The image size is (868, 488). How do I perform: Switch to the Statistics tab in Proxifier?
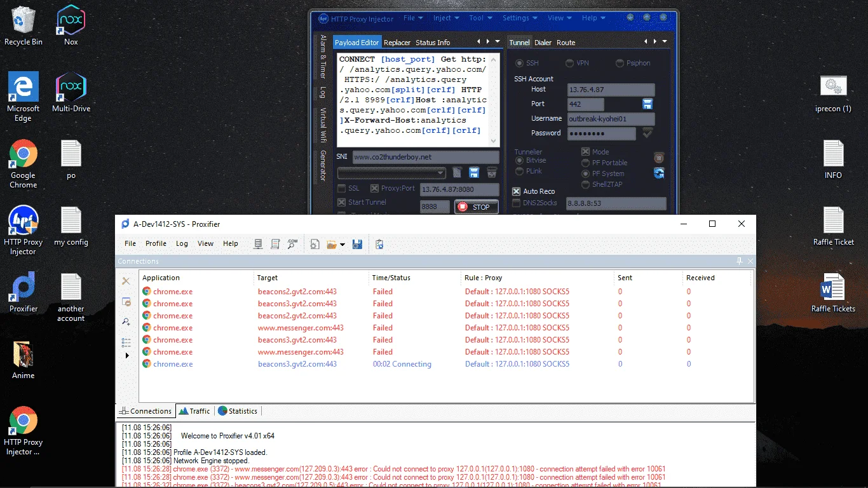click(238, 411)
